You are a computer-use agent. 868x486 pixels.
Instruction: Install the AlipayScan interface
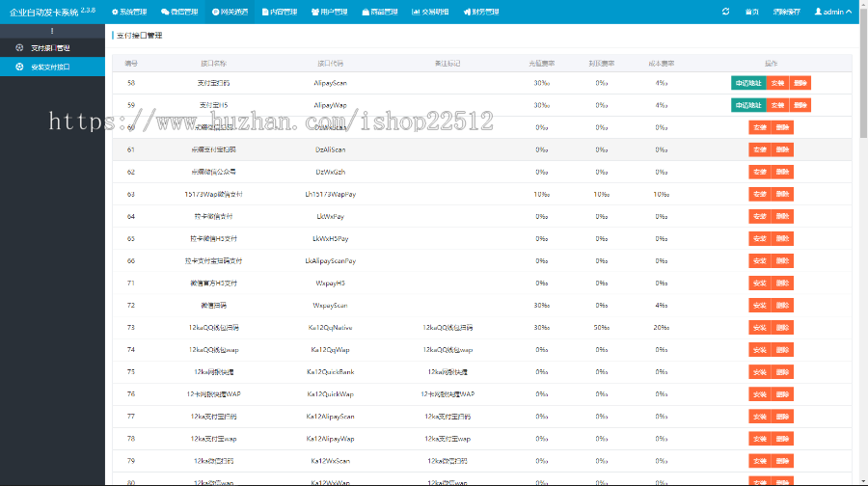(777, 83)
